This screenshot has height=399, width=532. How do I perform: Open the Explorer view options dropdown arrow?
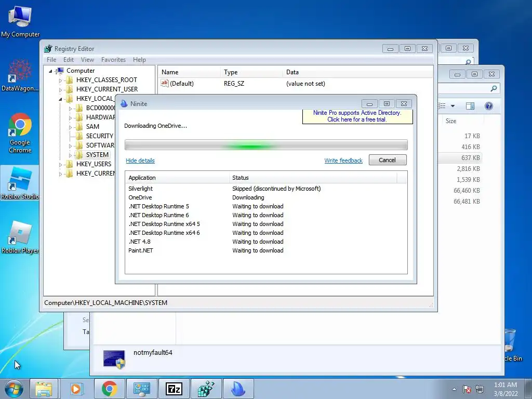(453, 106)
